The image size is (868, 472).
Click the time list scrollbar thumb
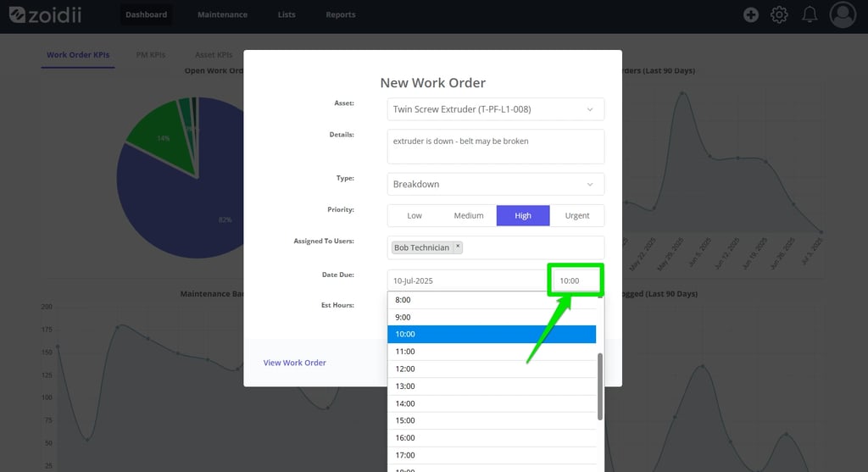600,386
